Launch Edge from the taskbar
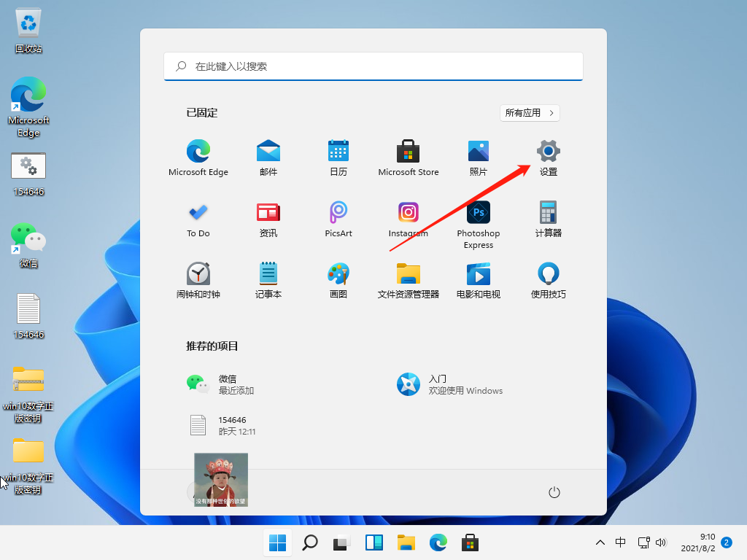The height and width of the screenshot is (560, 747). pos(438,542)
